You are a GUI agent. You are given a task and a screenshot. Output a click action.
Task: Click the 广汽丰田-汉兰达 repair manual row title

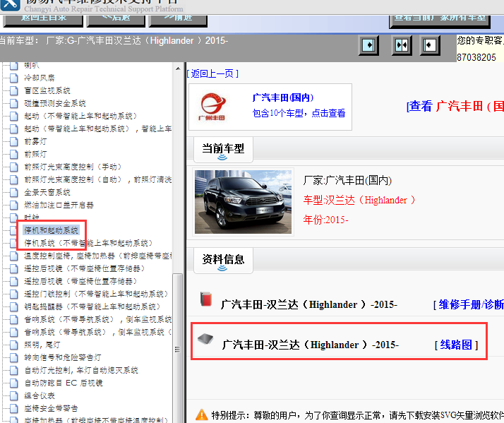[x=309, y=304]
